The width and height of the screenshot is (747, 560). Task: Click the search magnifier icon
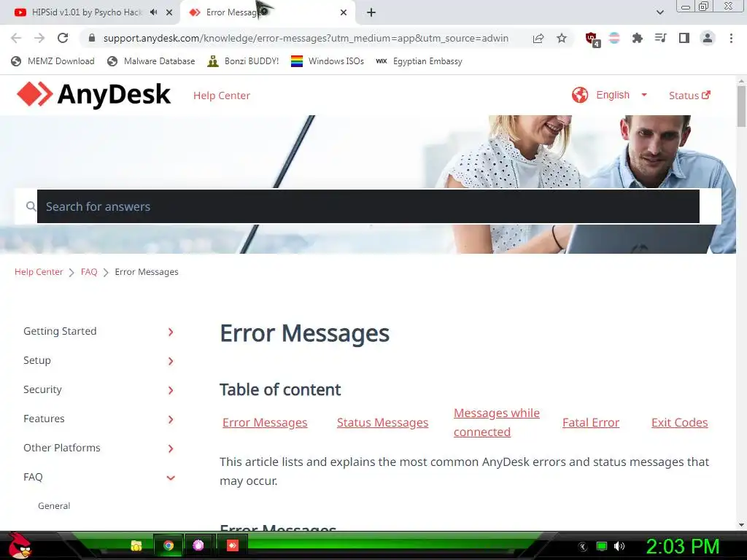pos(31,206)
